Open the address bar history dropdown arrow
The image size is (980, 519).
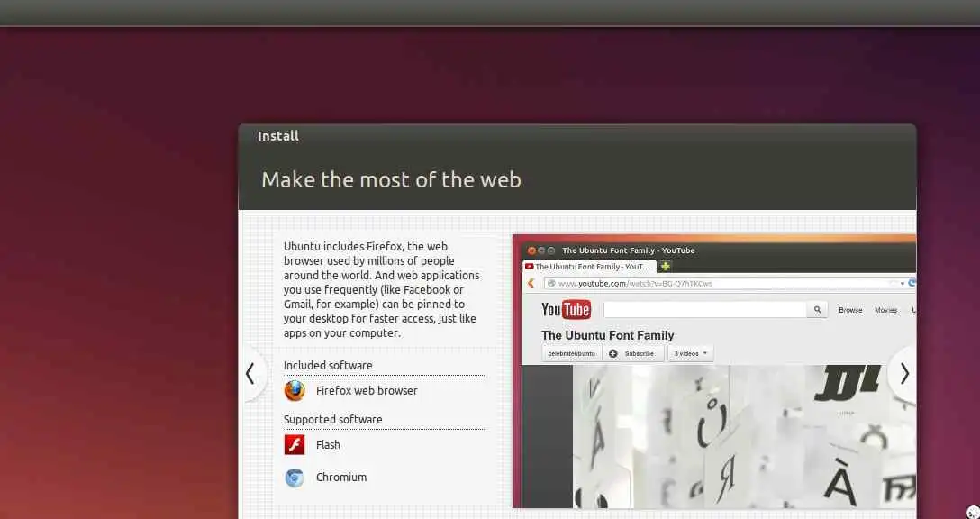(903, 284)
